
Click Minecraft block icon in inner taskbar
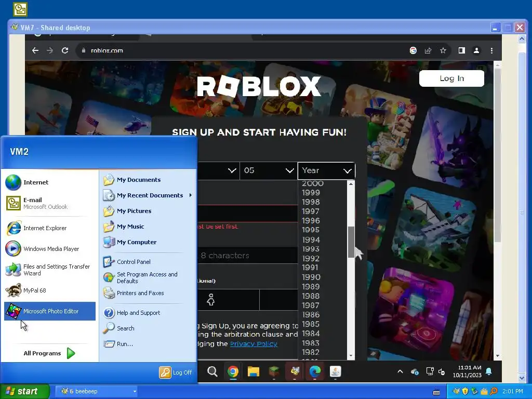[274, 371]
